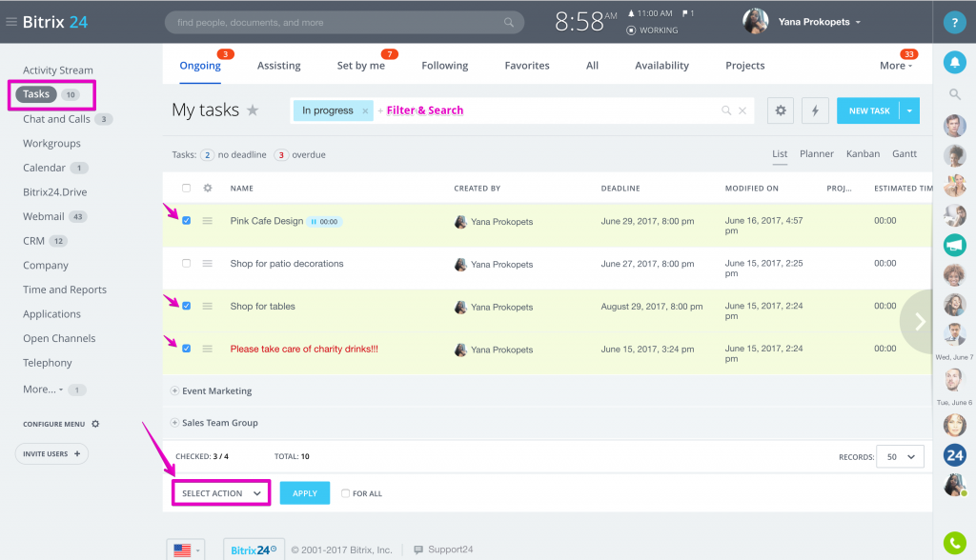
Task: Open the notifications bell icon
Action: point(954,62)
